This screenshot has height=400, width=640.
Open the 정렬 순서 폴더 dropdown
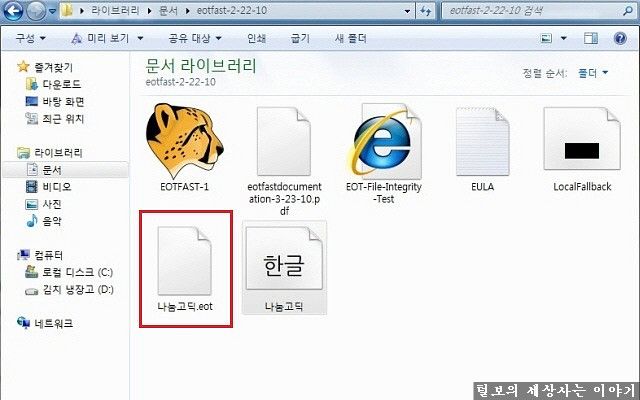point(593,73)
